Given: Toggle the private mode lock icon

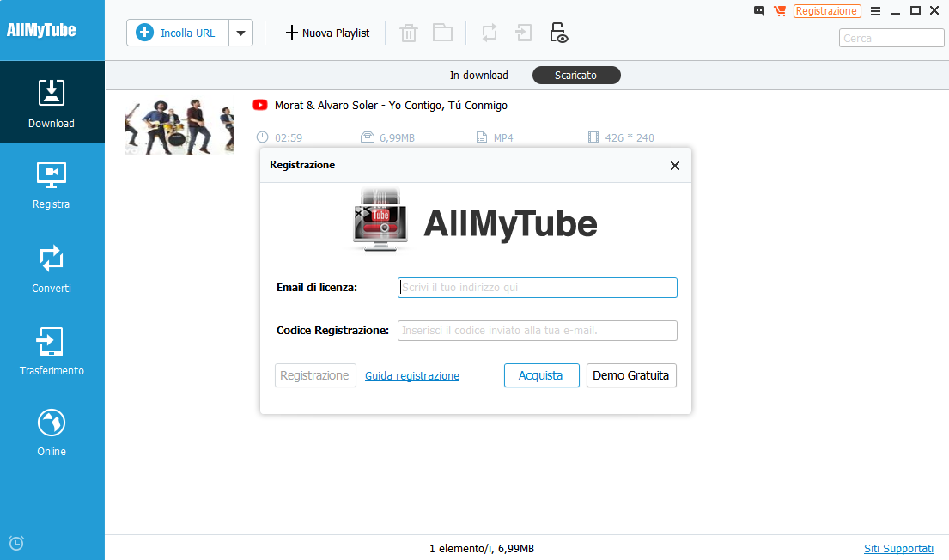Looking at the screenshot, I should click(559, 33).
